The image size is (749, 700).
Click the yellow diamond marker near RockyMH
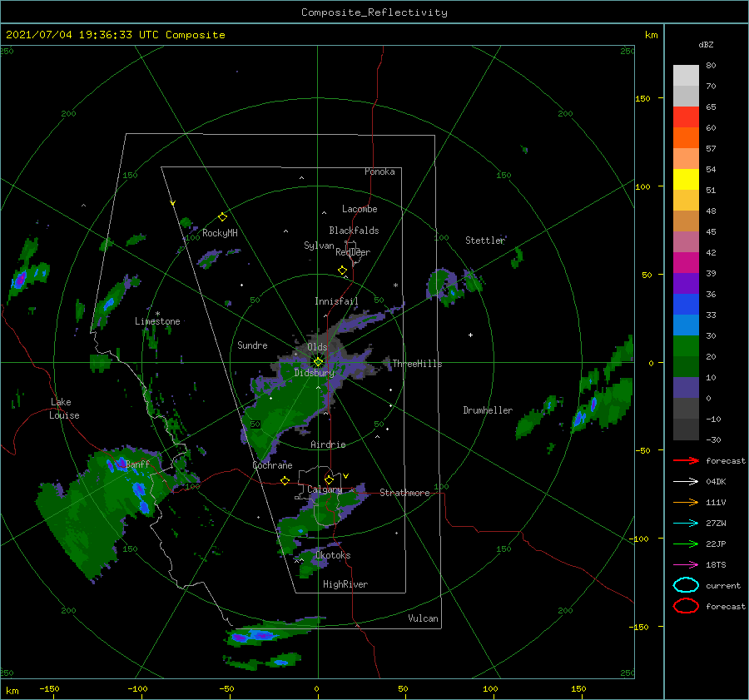(222, 217)
